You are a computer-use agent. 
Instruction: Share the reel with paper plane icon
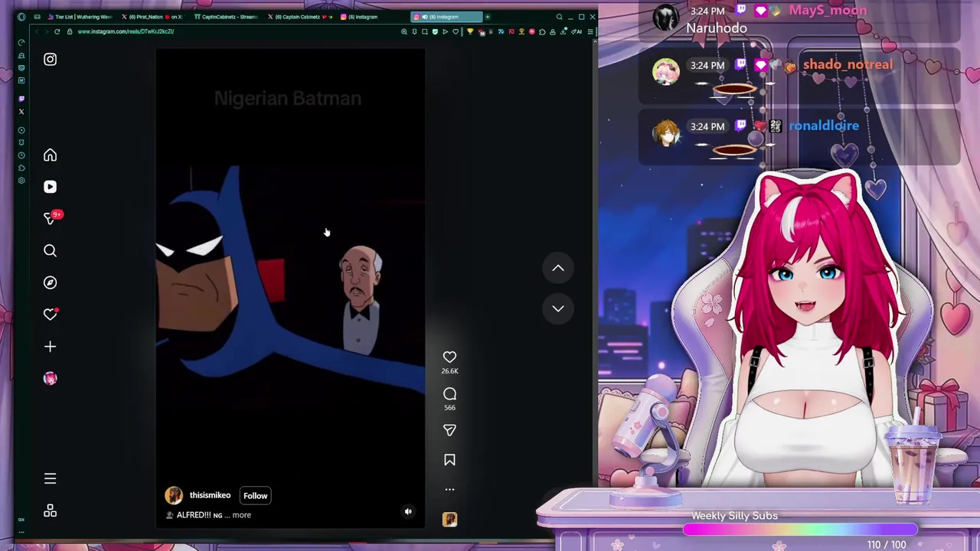pos(449,430)
